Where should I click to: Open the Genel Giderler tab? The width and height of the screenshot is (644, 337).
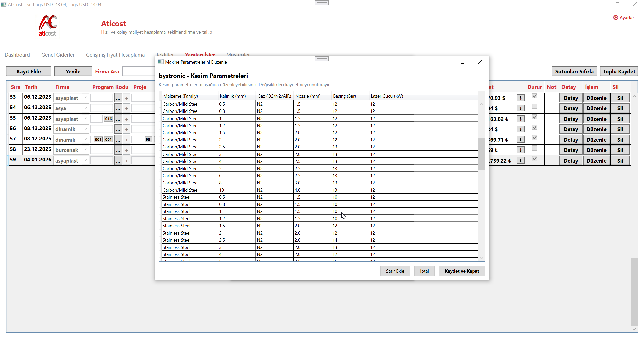(58, 55)
